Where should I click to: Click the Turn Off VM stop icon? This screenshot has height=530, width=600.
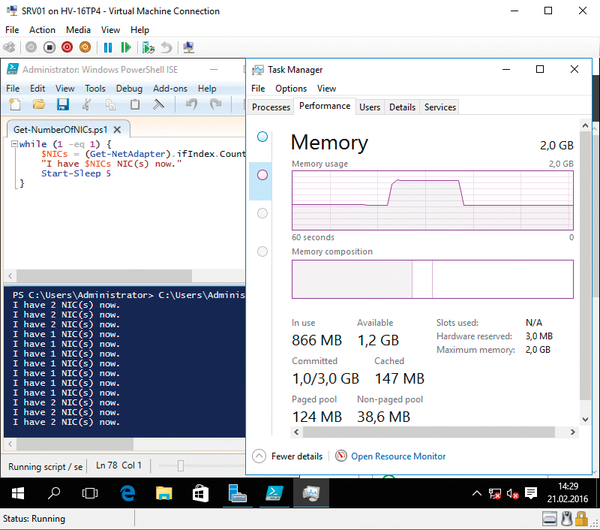[49, 47]
